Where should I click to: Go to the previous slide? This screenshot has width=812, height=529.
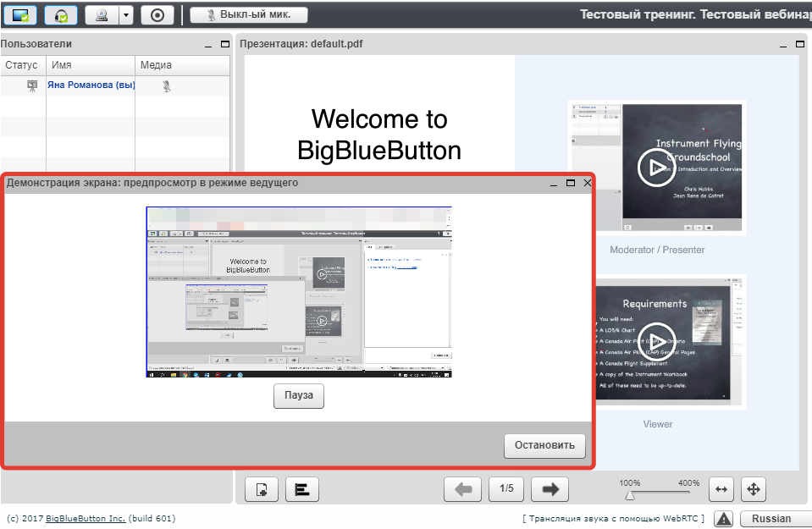[x=463, y=489]
